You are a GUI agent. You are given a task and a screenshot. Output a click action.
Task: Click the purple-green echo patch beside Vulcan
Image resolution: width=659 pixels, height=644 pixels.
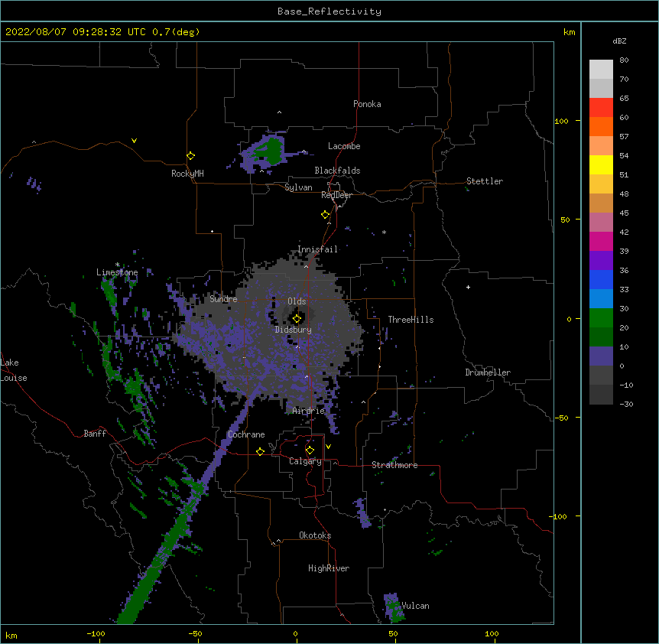coord(394,608)
